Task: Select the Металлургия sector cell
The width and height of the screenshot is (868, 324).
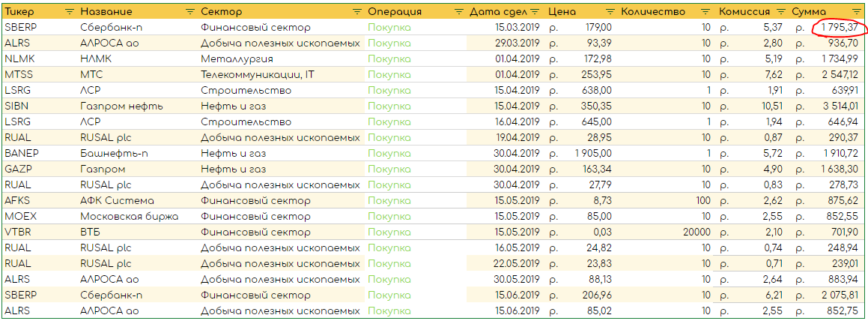Action: click(x=282, y=58)
